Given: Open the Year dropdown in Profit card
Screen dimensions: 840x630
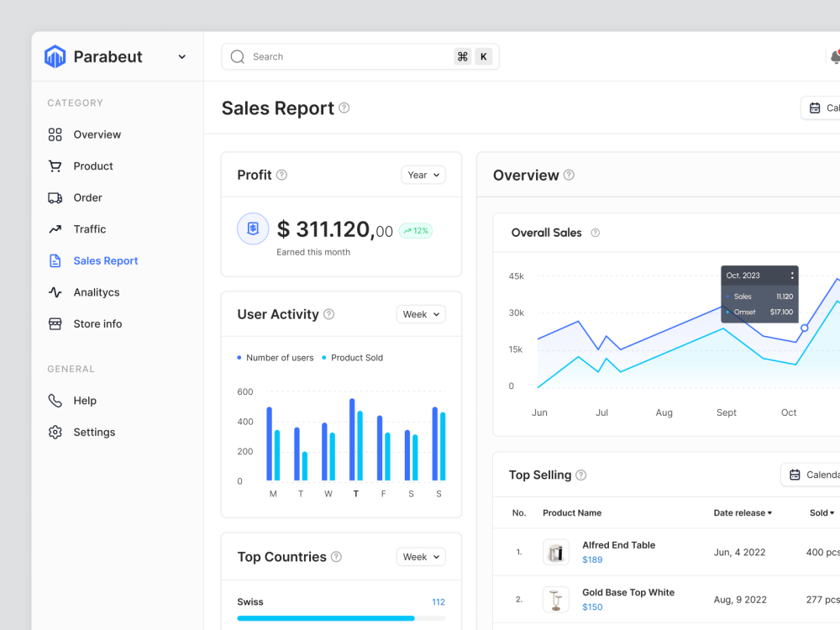Looking at the screenshot, I should click(423, 176).
